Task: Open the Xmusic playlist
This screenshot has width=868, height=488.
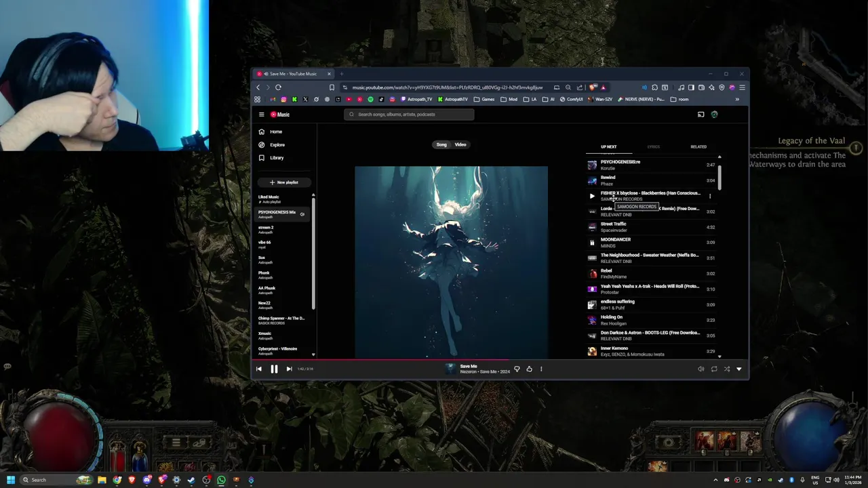Action: [x=281, y=335]
